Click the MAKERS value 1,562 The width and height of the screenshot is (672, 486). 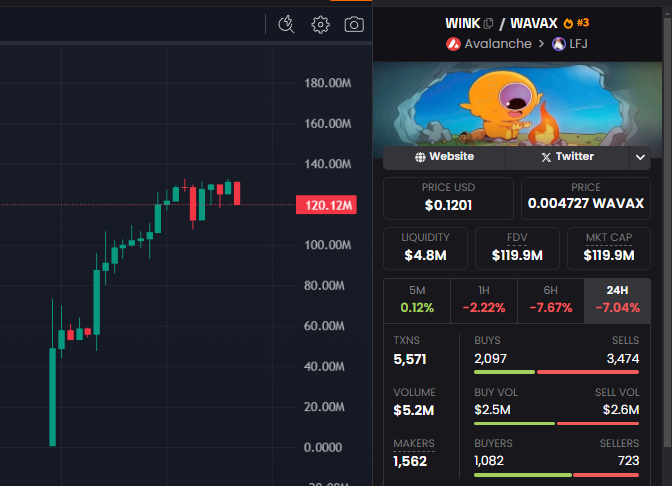pos(410,461)
